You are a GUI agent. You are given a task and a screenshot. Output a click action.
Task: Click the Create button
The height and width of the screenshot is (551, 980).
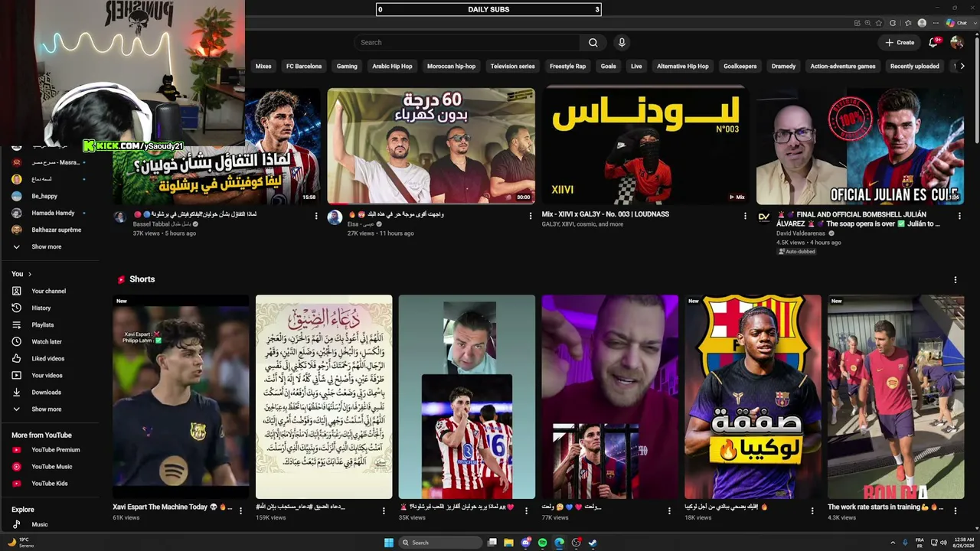click(x=900, y=43)
